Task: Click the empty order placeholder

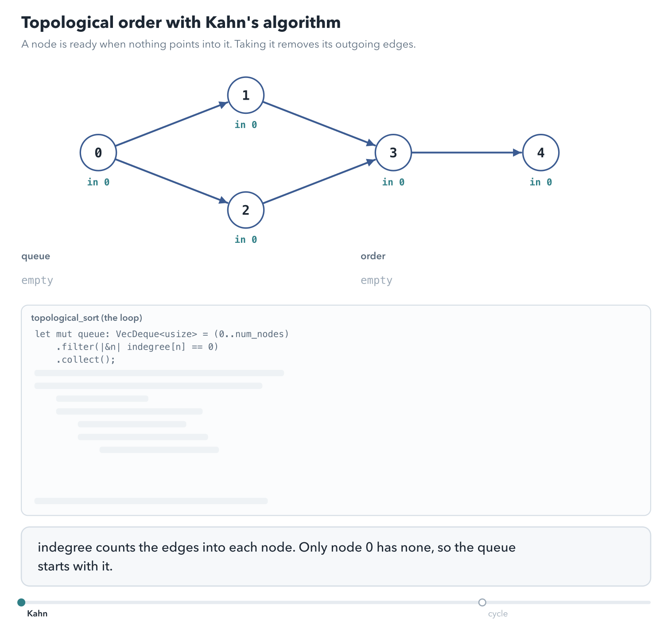Action: [377, 280]
